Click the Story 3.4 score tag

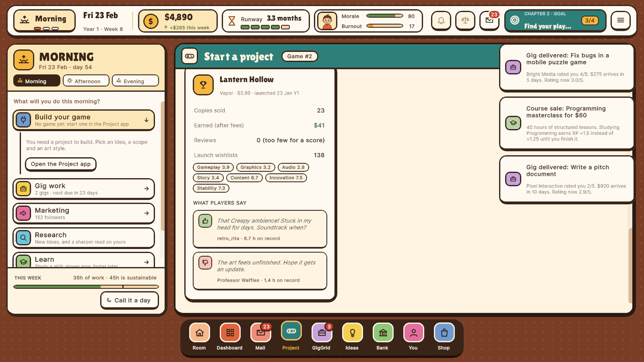[x=208, y=178]
